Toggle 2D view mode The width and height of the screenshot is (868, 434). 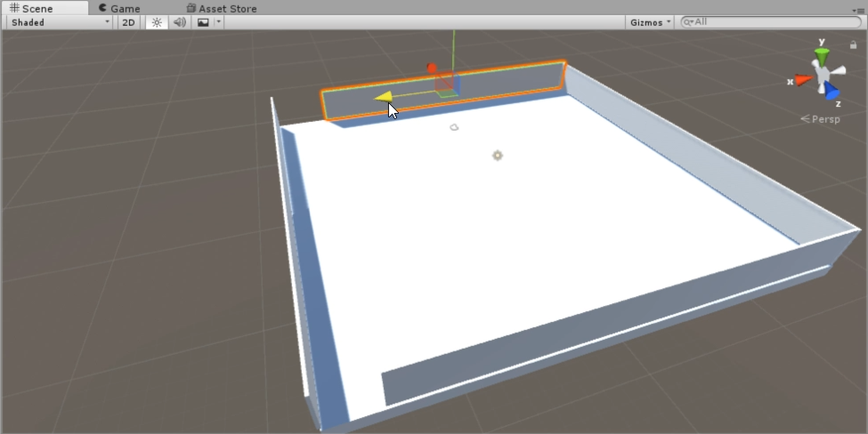[128, 22]
